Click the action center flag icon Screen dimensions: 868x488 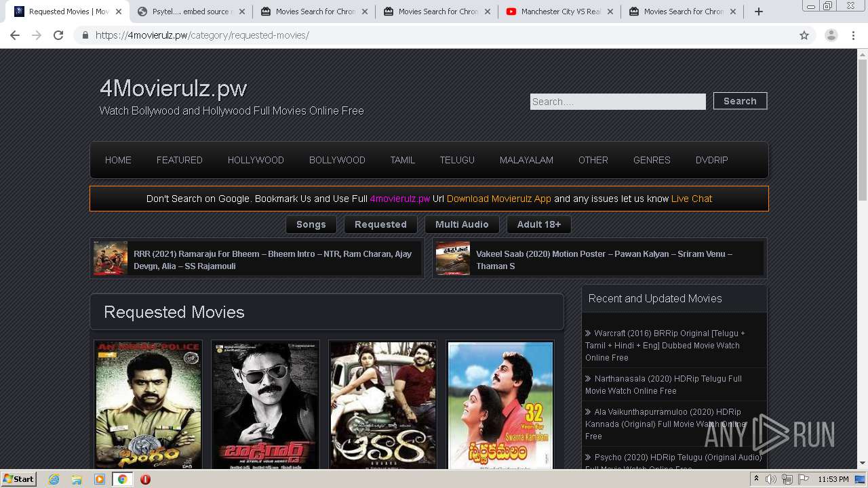point(804,479)
